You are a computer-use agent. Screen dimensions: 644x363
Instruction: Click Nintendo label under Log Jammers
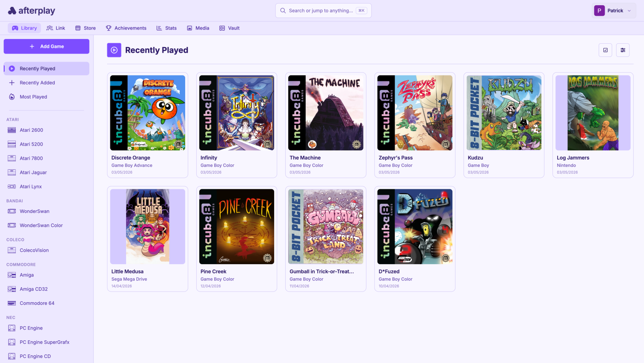pos(566,165)
